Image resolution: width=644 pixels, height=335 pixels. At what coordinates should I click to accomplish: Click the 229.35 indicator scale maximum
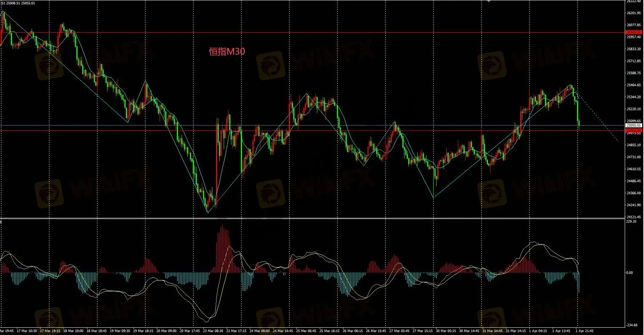pos(631,221)
